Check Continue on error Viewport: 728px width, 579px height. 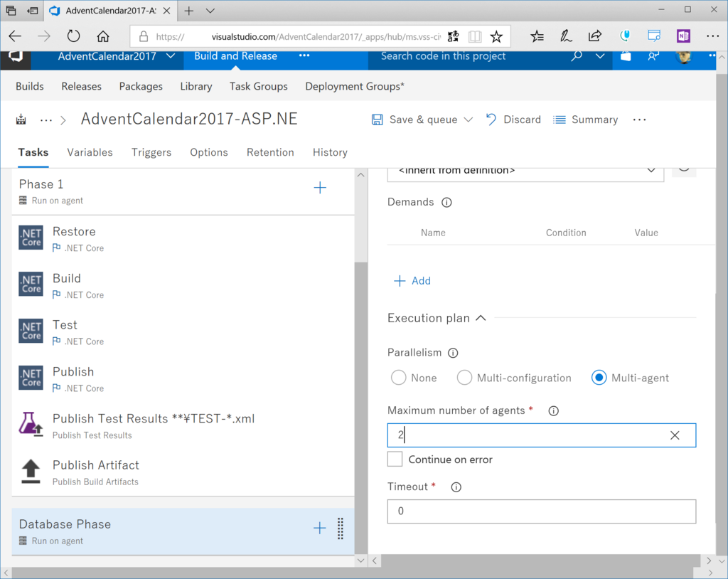click(x=395, y=459)
